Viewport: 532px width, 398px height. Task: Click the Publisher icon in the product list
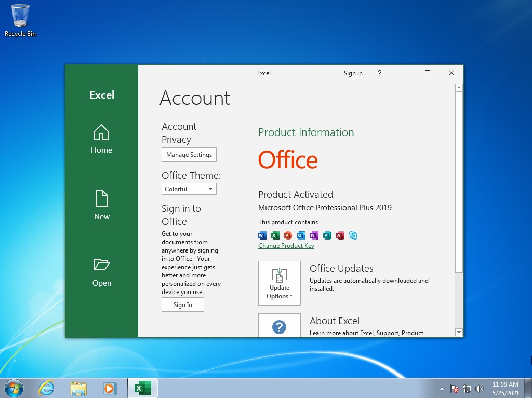[x=327, y=235]
